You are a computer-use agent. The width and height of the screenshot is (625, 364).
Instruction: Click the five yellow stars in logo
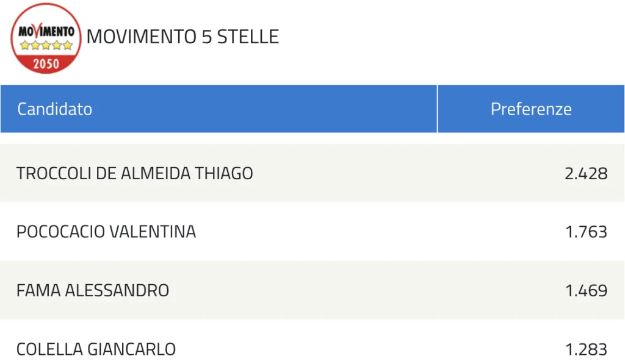46,45
